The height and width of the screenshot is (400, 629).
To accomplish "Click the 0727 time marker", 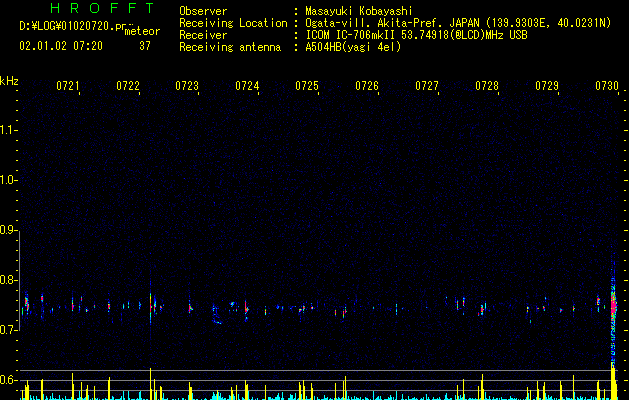I will point(427,86).
